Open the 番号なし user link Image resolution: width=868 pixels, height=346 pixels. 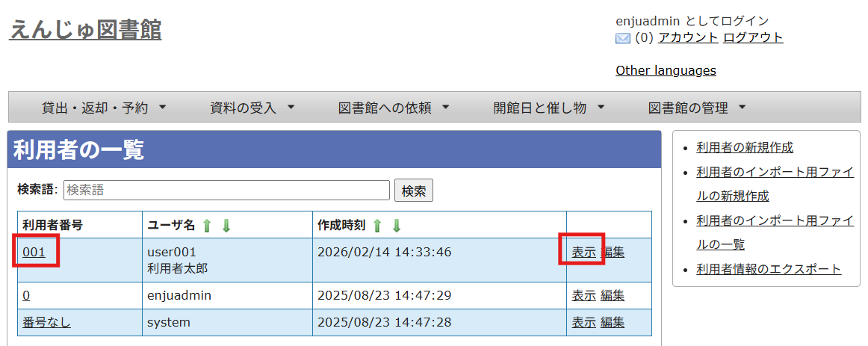(46, 322)
